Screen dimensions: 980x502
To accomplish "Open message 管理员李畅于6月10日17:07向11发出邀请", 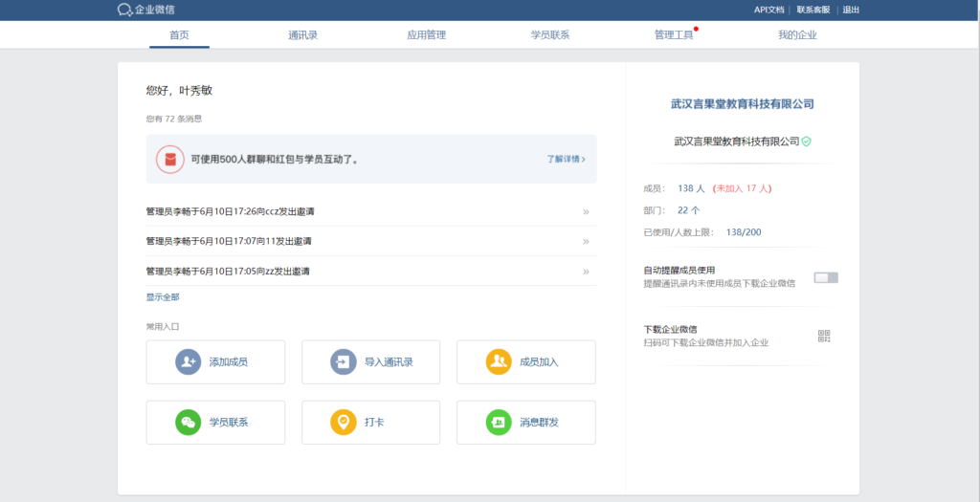I will (229, 242).
